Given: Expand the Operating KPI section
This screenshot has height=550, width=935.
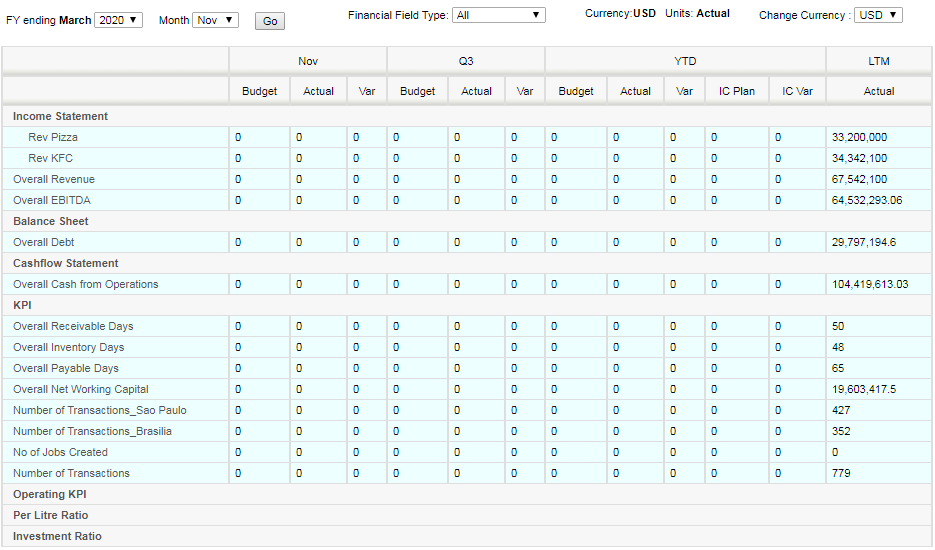Looking at the screenshot, I should coord(49,495).
